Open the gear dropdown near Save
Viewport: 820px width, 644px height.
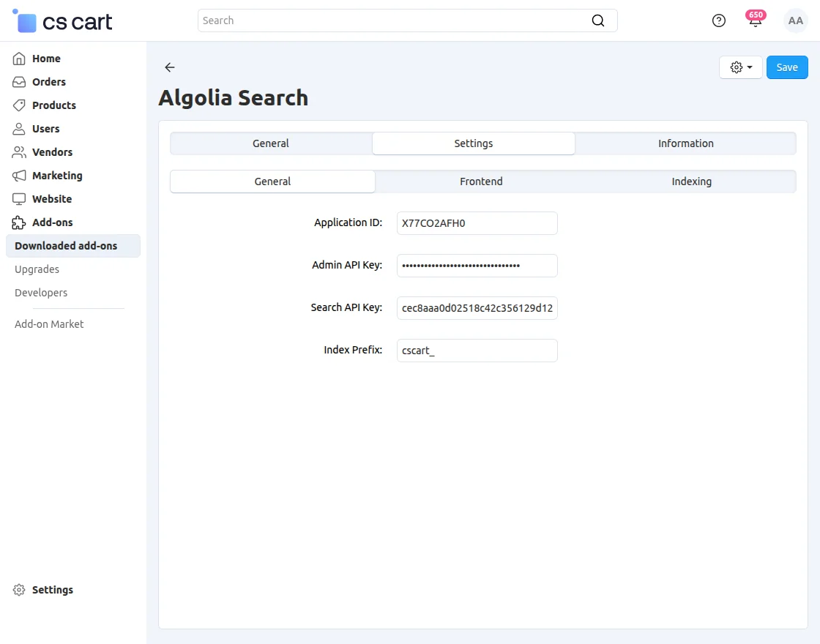[x=740, y=67]
